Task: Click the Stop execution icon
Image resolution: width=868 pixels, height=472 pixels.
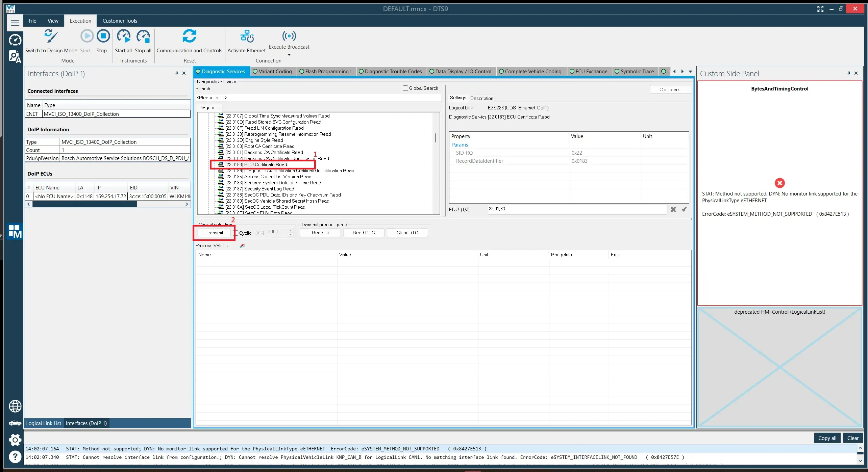Action: 103,36
